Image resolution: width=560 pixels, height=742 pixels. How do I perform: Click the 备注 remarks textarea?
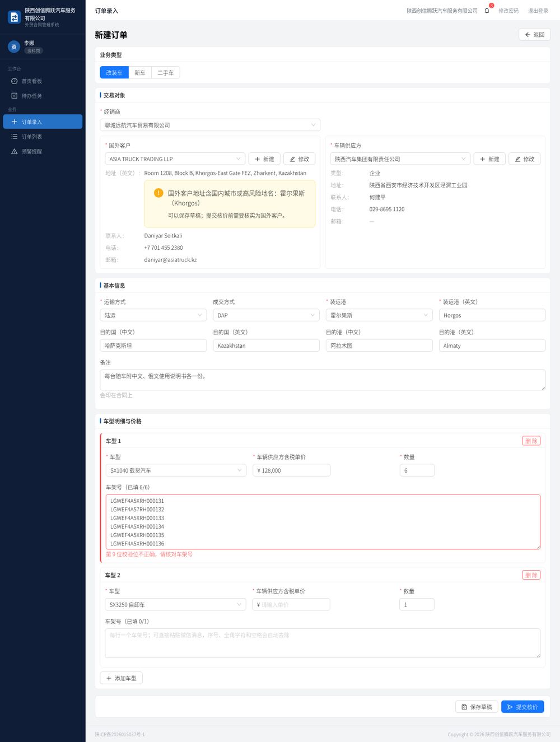pyautogui.click(x=323, y=380)
